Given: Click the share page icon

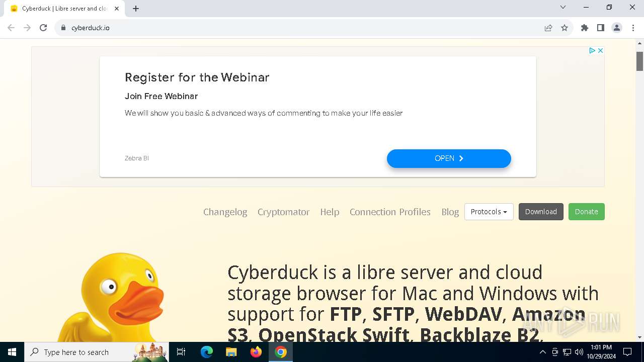Looking at the screenshot, I should pyautogui.click(x=548, y=28).
